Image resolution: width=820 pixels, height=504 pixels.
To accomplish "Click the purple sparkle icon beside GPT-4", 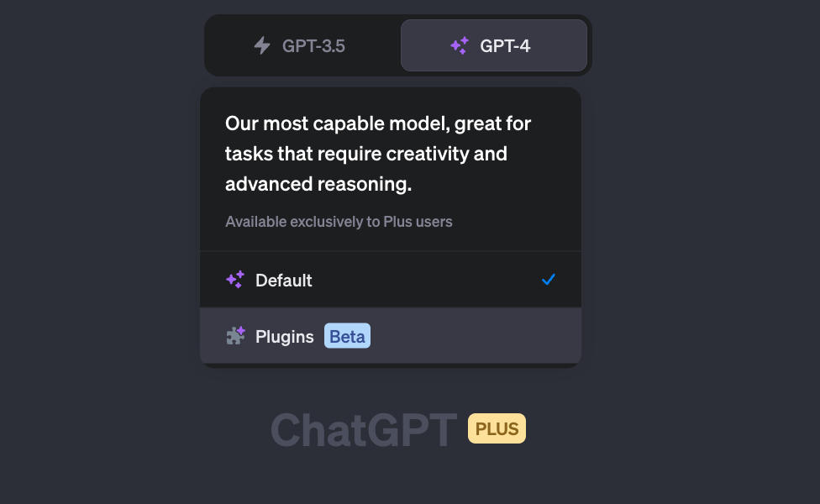I will pyautogui.click(x=460, y=45).
